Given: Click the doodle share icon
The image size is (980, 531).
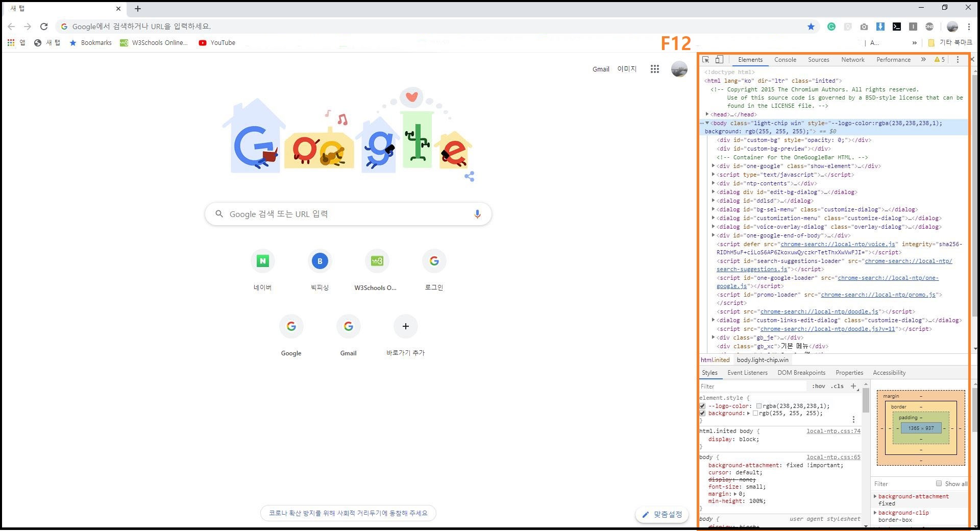Looking at the screenshot, I should [x=470, y=177].
